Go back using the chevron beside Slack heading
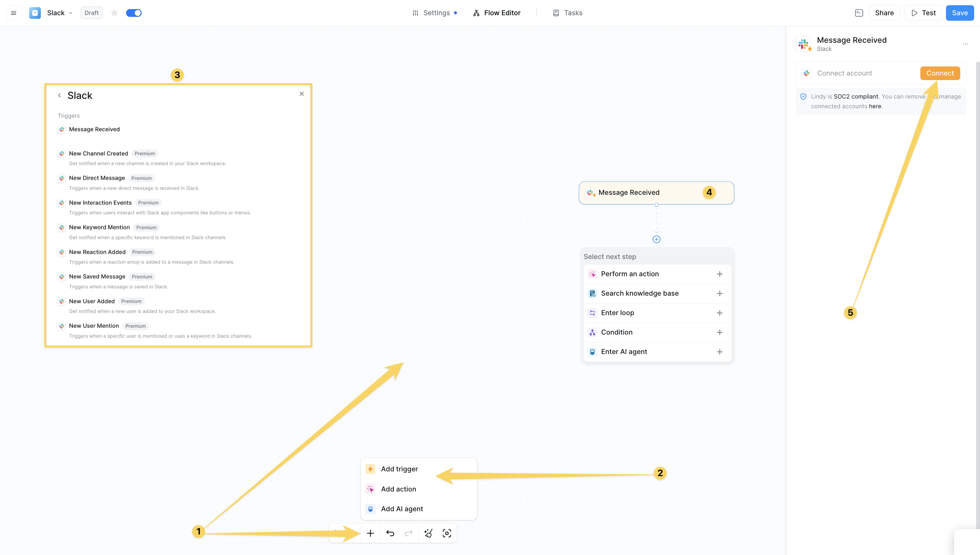This screenshot has width=980, height=555. 59,95
